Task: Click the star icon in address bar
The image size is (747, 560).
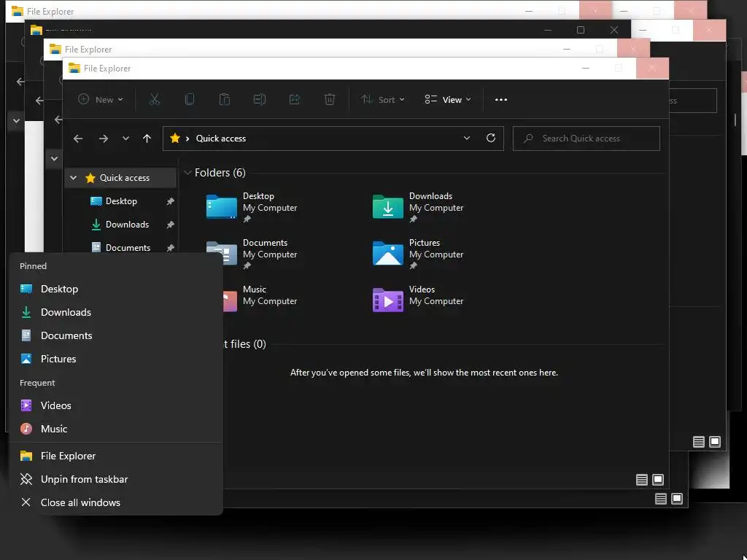Action: tap(175, 138)
